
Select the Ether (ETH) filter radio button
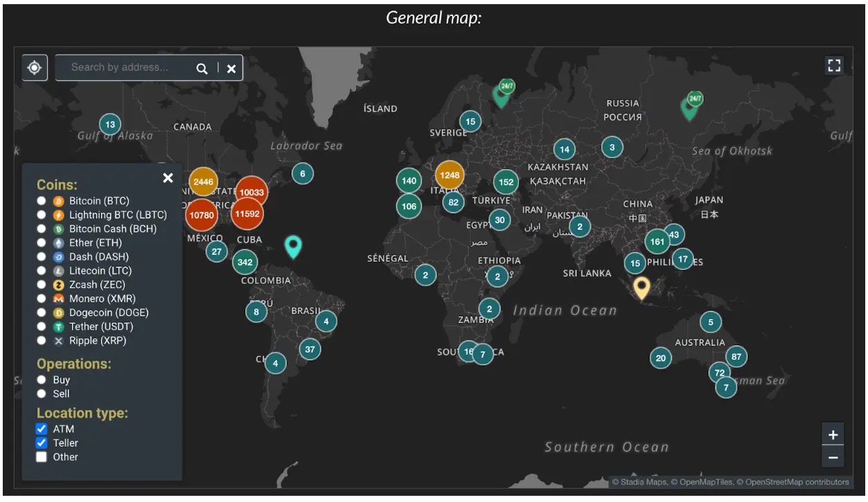41,242
